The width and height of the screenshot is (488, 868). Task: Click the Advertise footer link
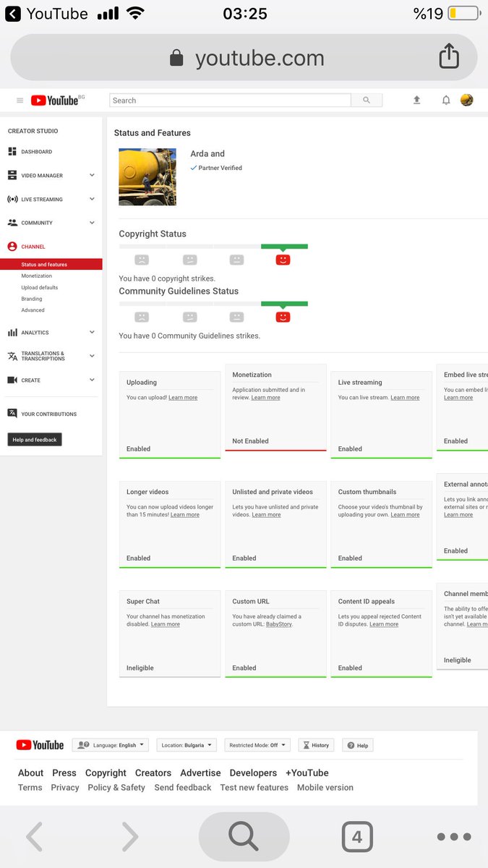[x=201, y=773]
